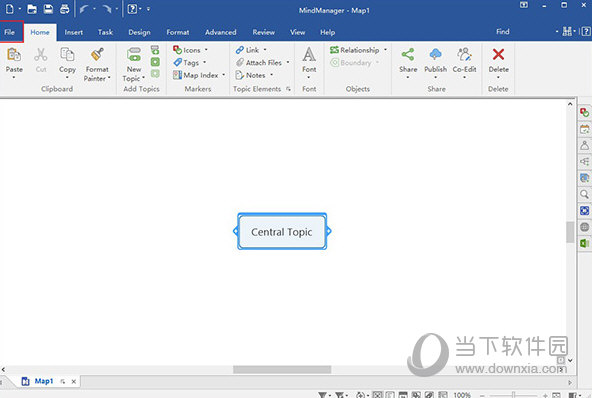Image resolution: width=592 pixels, height=398 pixels.
Task: Click the zoom in plus button
Action: [545, 395]
